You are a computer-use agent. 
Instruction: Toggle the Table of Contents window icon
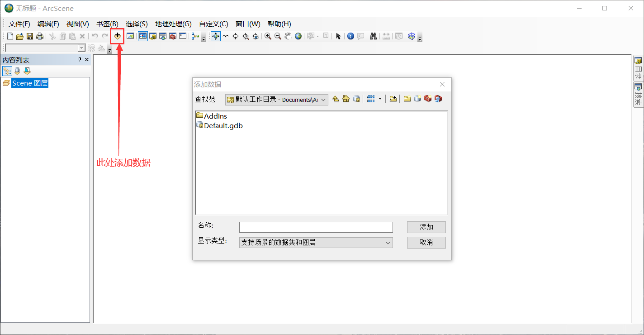pos(143,36)
